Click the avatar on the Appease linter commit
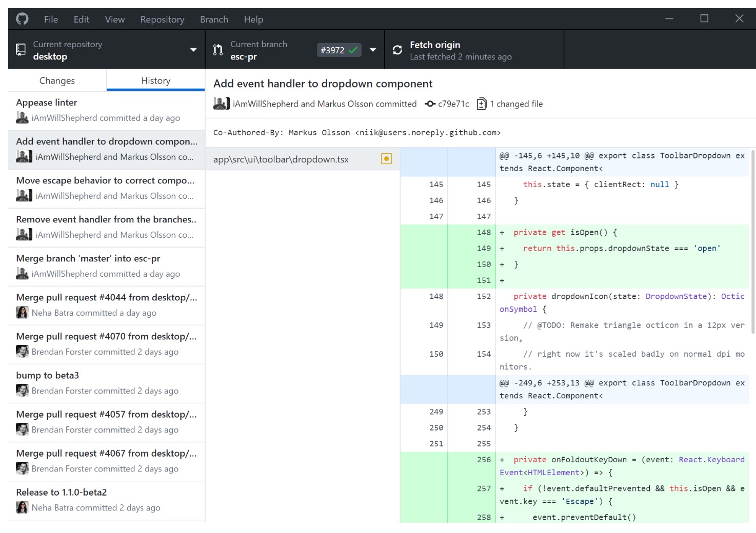Image resolution: width=756 pixels, height=533 pixels. [x=22, y=117]
